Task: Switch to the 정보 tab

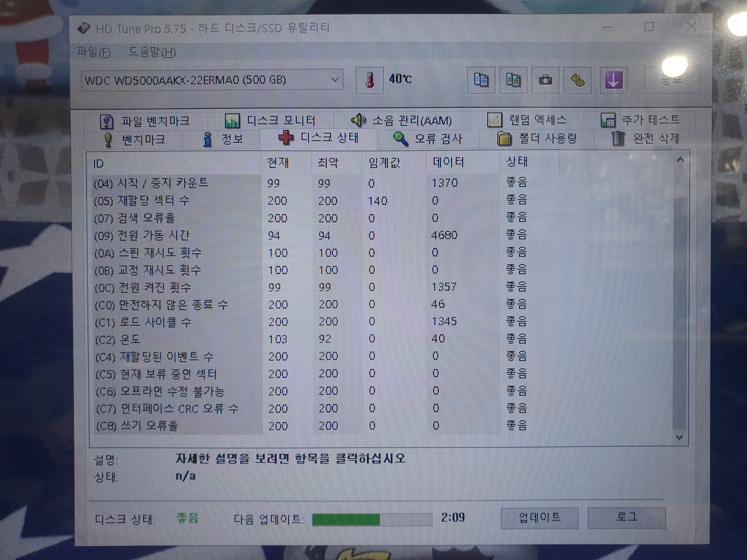Action: tap(223, 139)
